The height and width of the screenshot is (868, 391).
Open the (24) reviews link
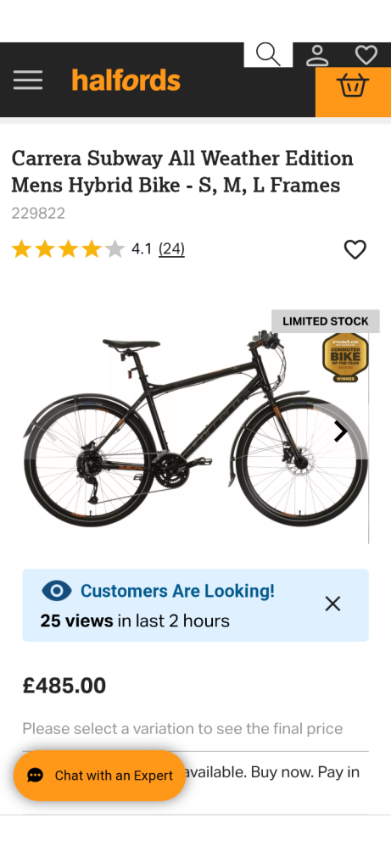point(171,249)
